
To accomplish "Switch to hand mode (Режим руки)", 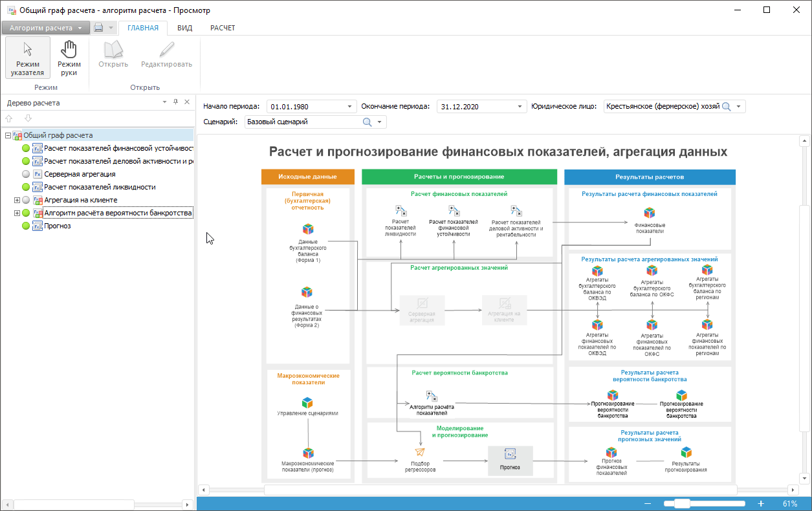I will pyautogui.click(x=69, y=58).
